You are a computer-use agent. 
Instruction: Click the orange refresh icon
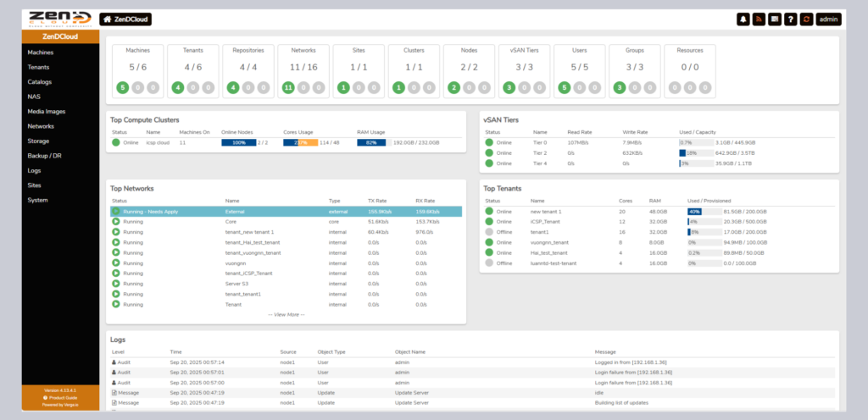(x=806, y=19)
